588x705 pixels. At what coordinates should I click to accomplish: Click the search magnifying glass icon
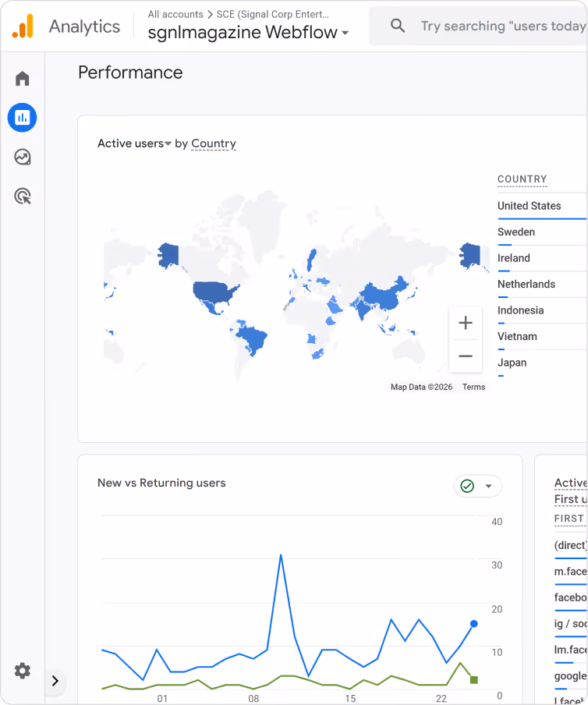click(398, 26)
